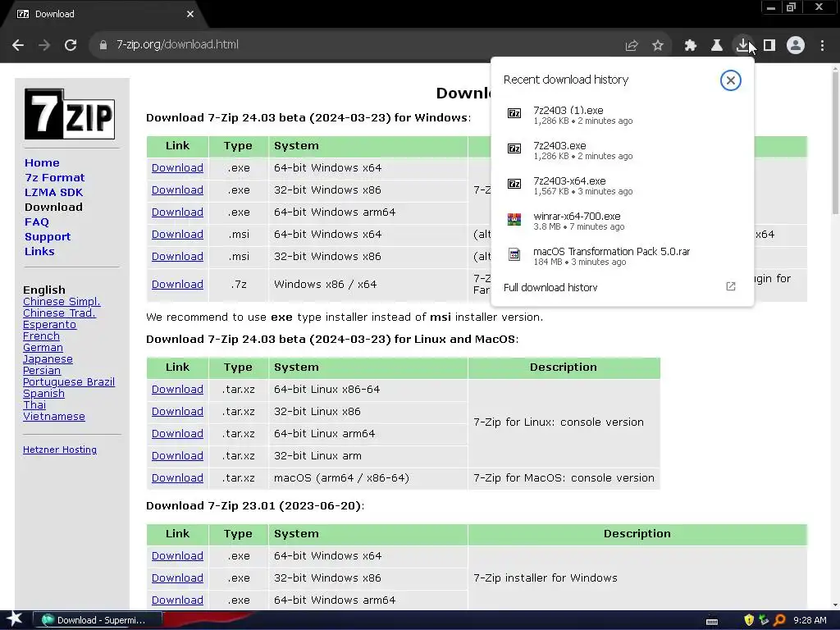Download the .7z Windows x86 / x64 file

coord(177,285)
